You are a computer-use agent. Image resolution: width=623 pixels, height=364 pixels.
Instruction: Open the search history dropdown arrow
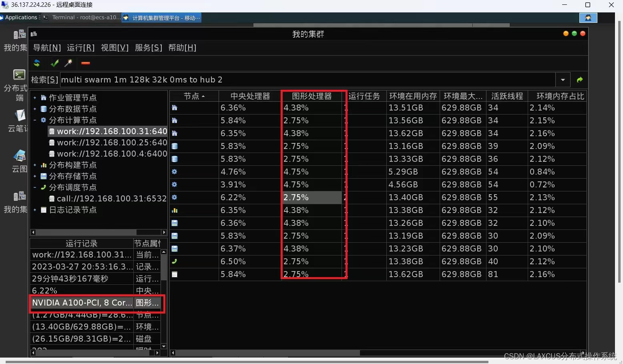(x=563, y=80)
